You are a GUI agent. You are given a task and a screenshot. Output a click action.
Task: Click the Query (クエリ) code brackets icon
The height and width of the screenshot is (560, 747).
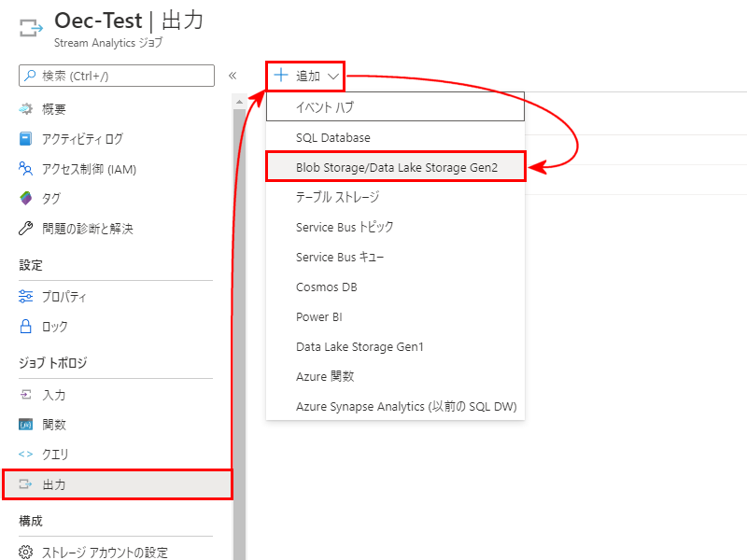click(26, 455)
